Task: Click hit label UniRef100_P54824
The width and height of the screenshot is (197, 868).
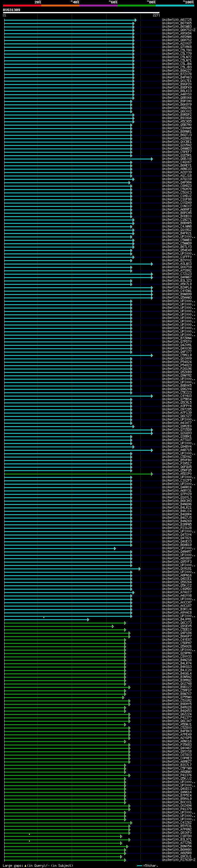Action: click(x=177, y=362)
